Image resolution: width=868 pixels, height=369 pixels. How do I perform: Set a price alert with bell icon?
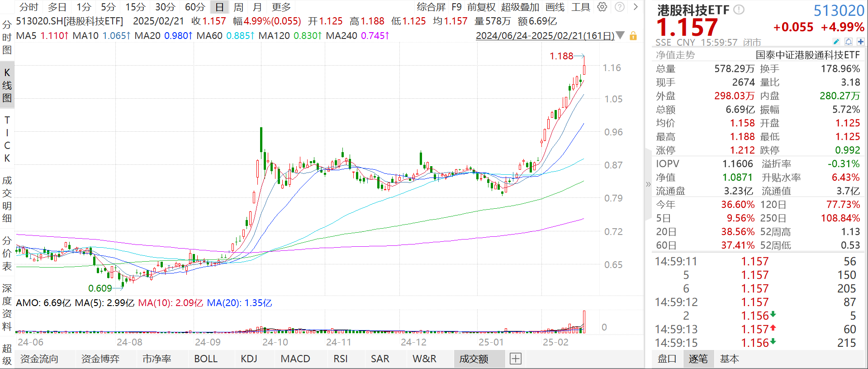tap(849, 42)
